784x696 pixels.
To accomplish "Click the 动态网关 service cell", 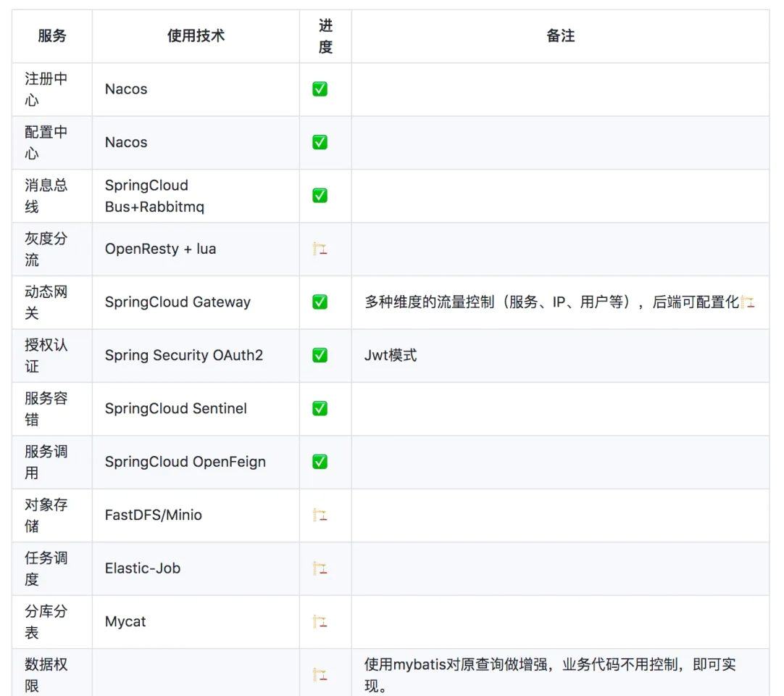I will (x=52, y=302).
